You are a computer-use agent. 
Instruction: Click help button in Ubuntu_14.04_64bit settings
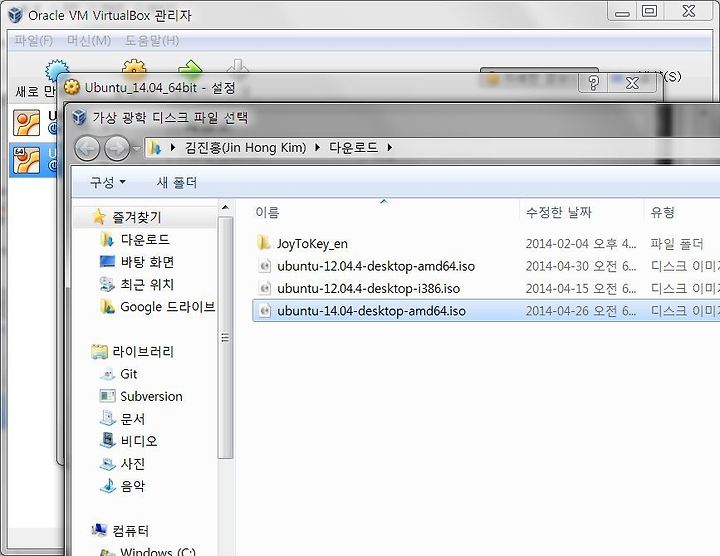(593, 83)
